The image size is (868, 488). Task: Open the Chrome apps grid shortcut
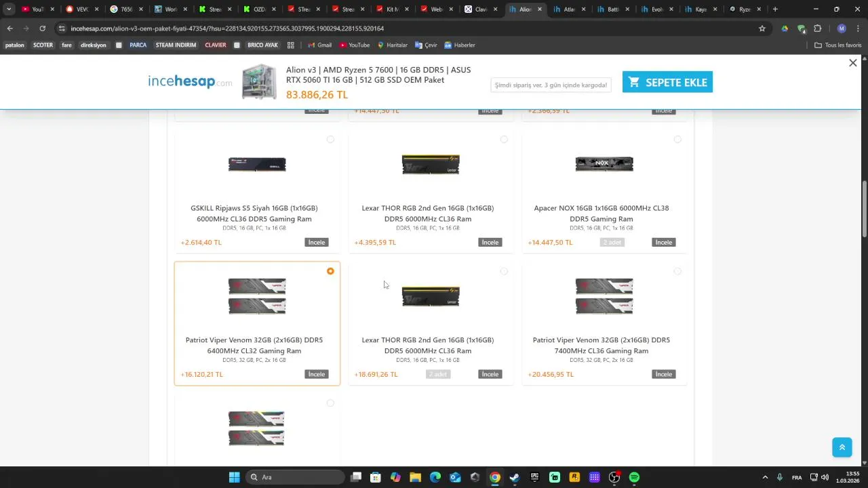click(x=291, y=45)
